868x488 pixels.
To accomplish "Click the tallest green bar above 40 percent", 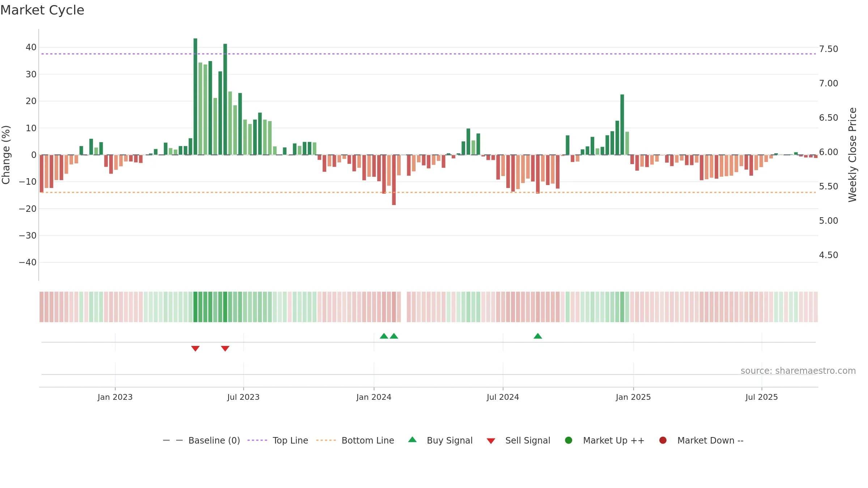I will pyautogui.click(x=195, y=97).
